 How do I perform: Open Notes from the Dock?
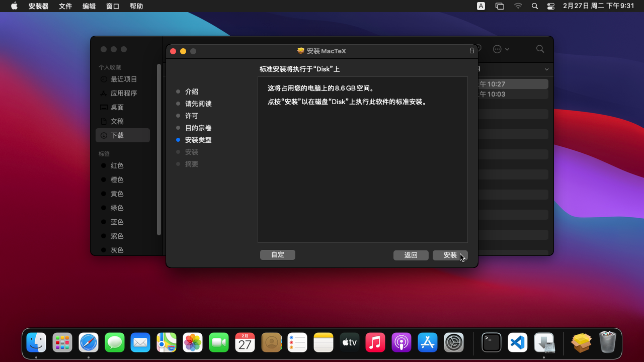click(324, 342)
